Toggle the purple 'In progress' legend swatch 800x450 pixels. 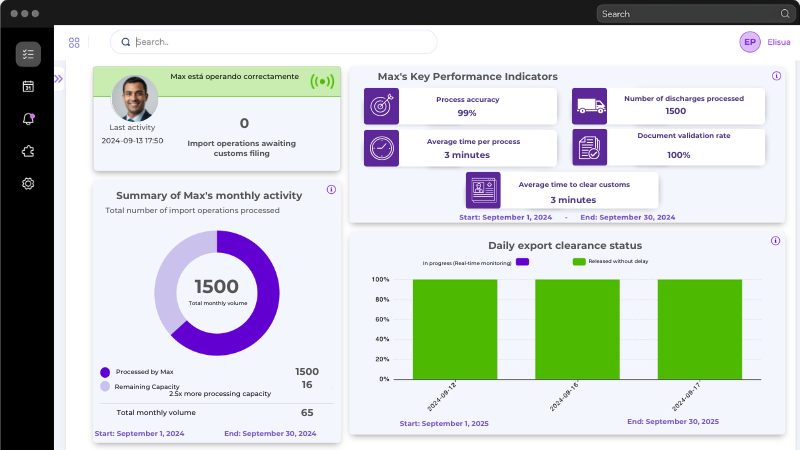522,262
